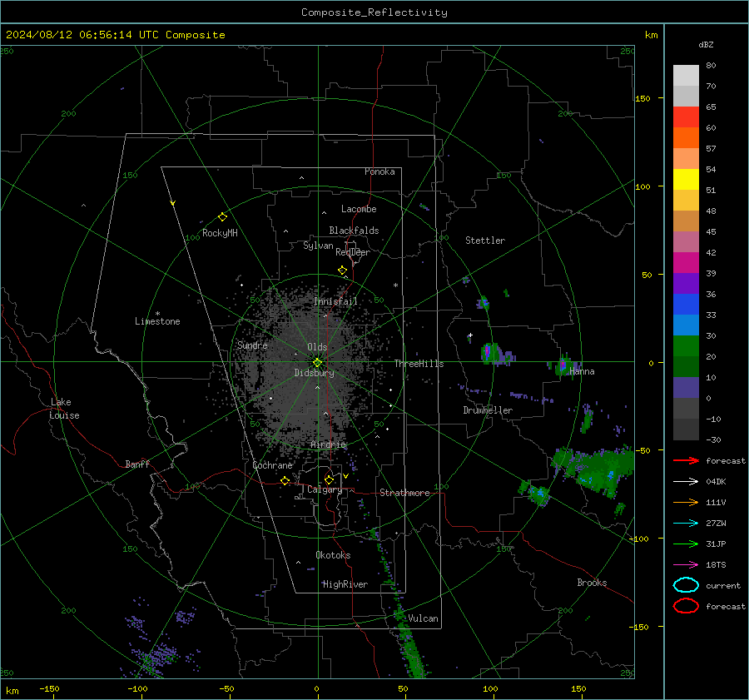Click the orange 111V arrow icon
The width and height of the screenshot is (749, 700).
[x=686, y=502]
